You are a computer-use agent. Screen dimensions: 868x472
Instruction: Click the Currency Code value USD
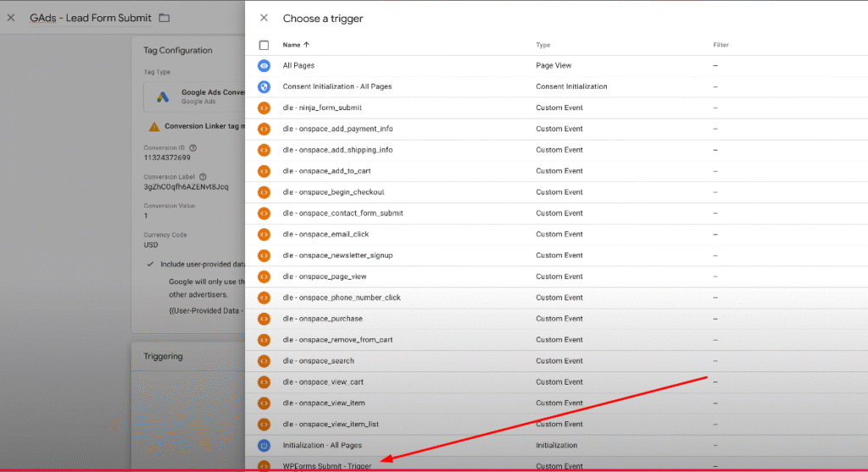[x=151, y=245]
